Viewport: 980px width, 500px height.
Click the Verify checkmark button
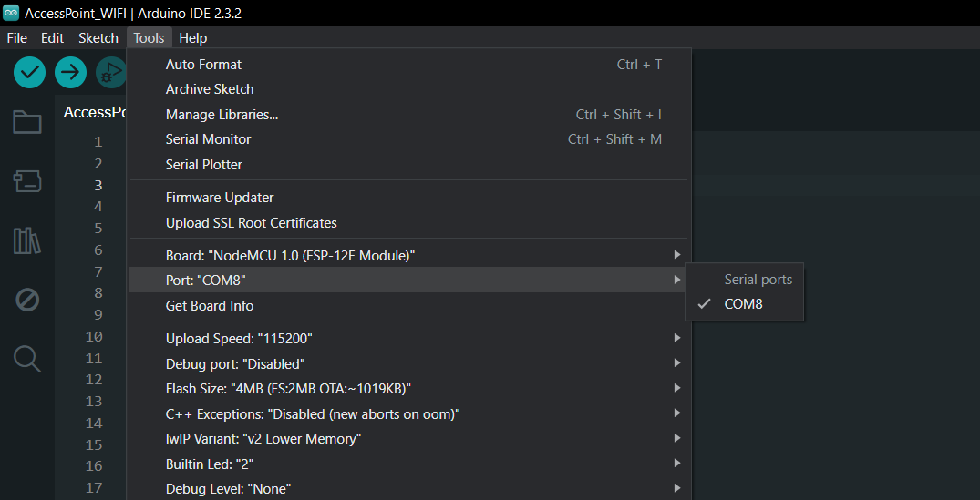click(30, 72)
